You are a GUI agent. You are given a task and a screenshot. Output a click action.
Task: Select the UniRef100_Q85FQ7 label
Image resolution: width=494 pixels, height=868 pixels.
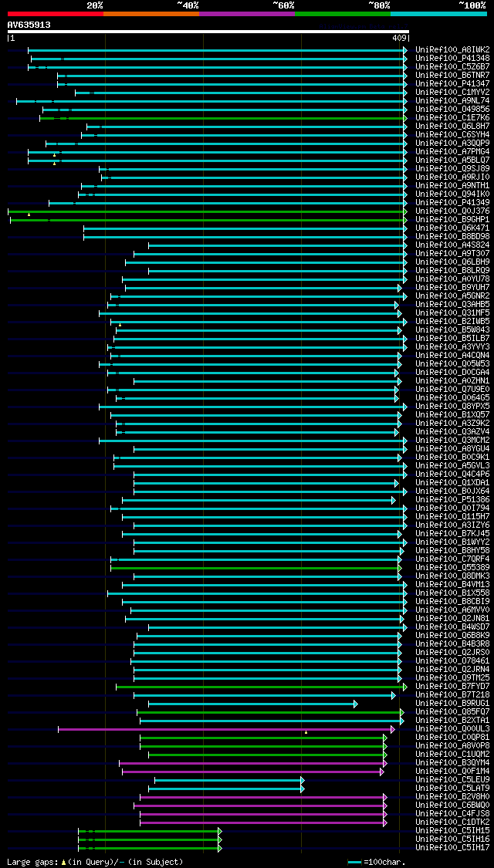(x=452, y=712)
